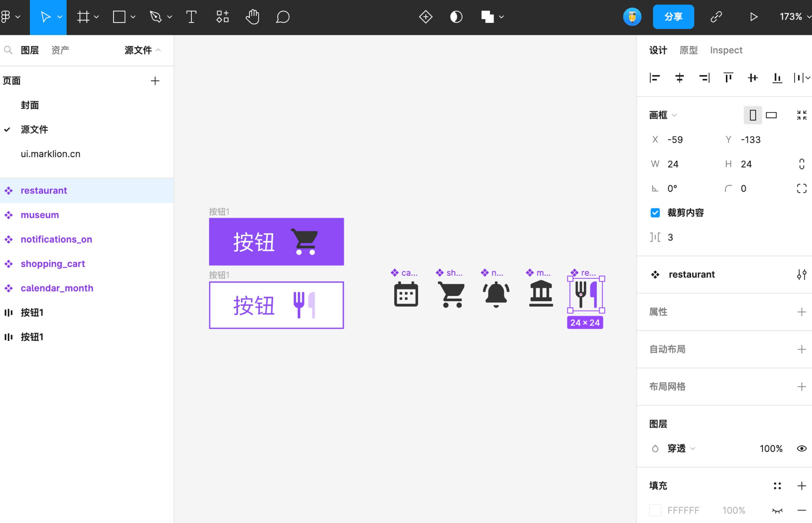The width and height of the screenshot is (812, 523).
Task: Switch to the 图层 tab
Action: (30, 50)
